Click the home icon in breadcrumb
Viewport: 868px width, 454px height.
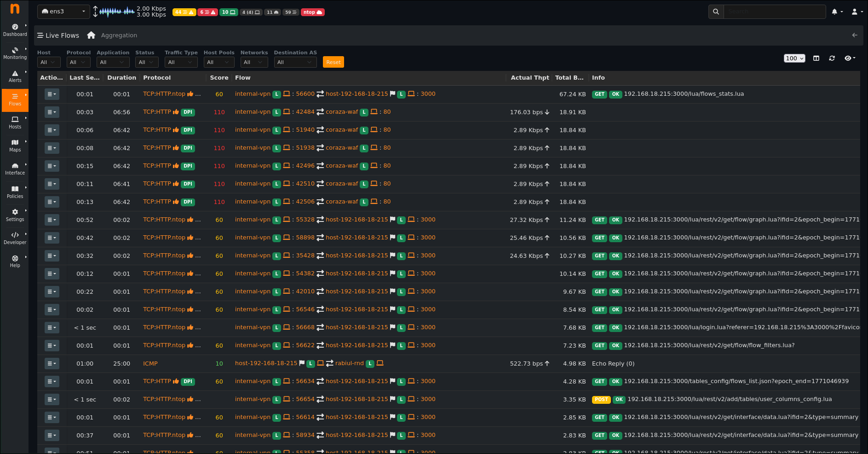point(91,35)
